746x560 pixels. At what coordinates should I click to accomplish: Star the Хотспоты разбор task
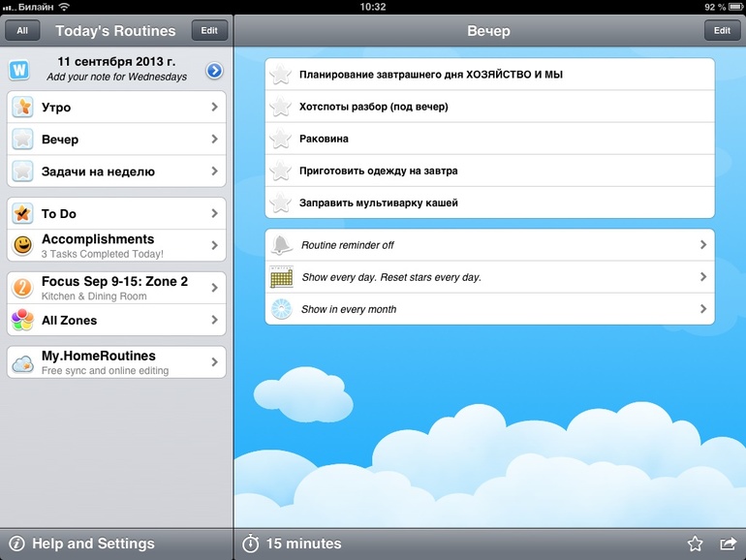pos(280,107)
